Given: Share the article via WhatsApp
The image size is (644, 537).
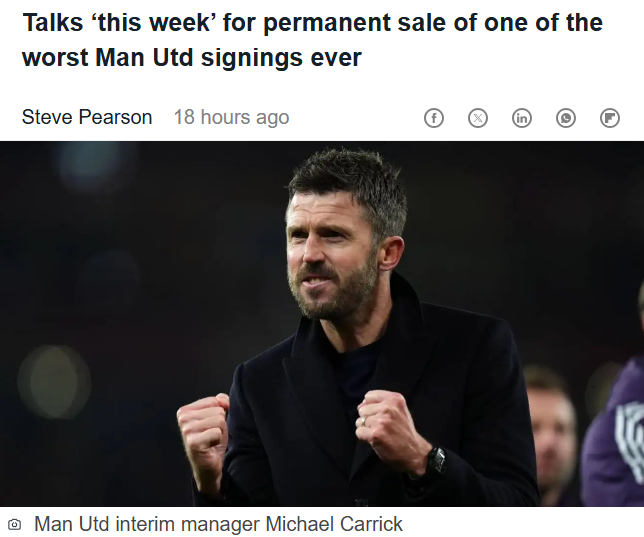Looking at the screenshot, I should click(x=566, y=118).
